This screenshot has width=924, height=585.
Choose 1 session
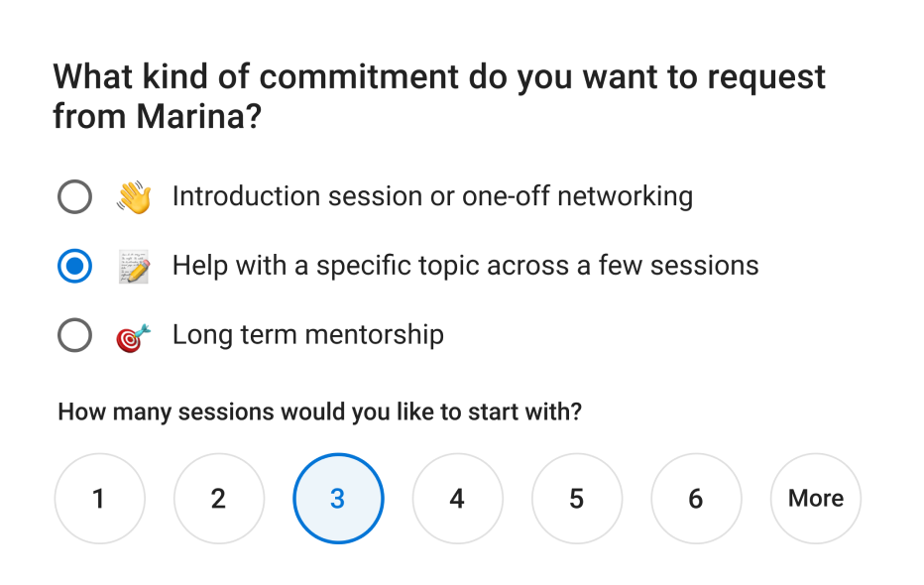pyautogui.click(x=99, y=499)
